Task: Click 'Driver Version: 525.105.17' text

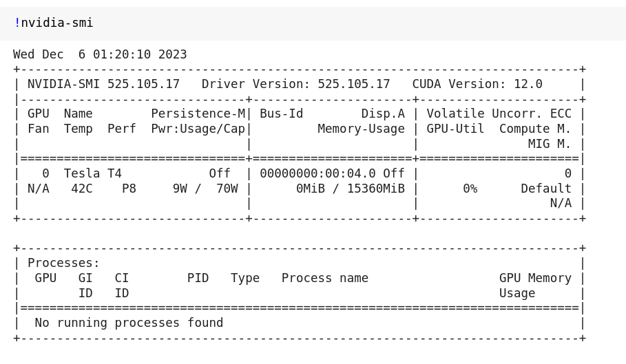Action: point(295,84)
